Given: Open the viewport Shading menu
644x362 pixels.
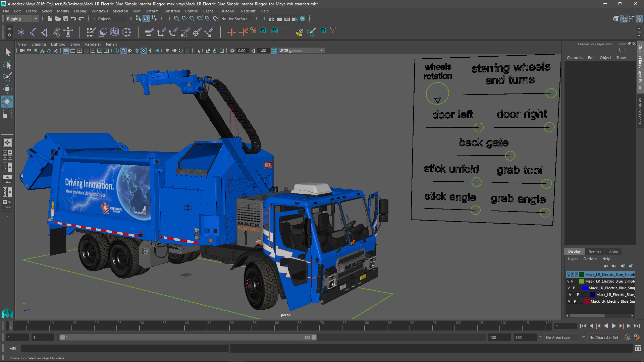Looking at the screenshot, I should pos(39,44).
